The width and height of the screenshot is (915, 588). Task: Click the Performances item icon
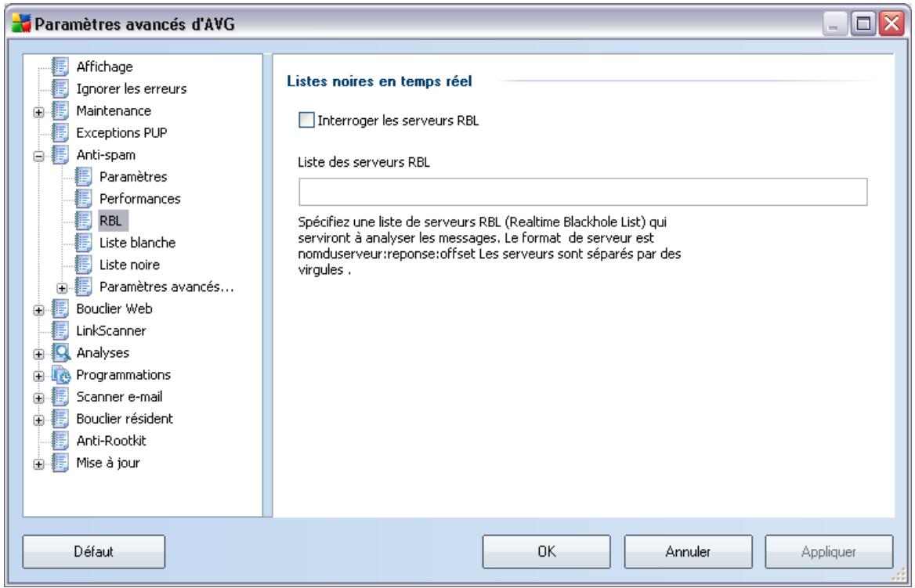tap(84, 198)
